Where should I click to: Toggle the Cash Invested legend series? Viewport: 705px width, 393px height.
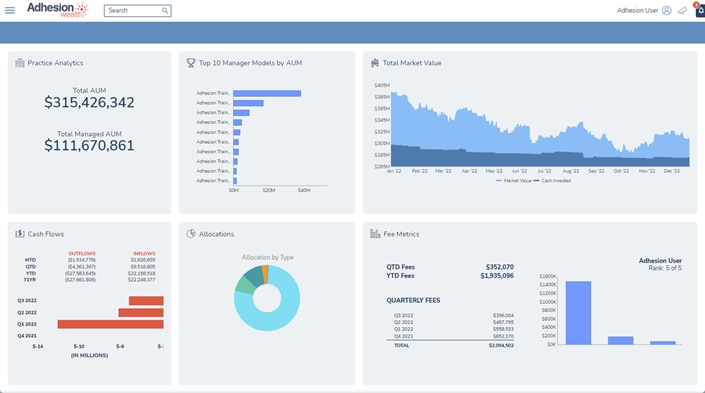click(552, 181)
